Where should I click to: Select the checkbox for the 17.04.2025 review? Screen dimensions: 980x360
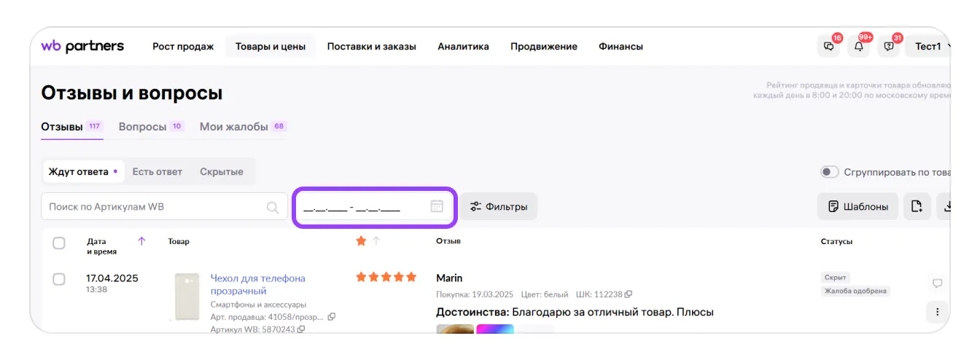pyautogui.click(x=59, y=279)
